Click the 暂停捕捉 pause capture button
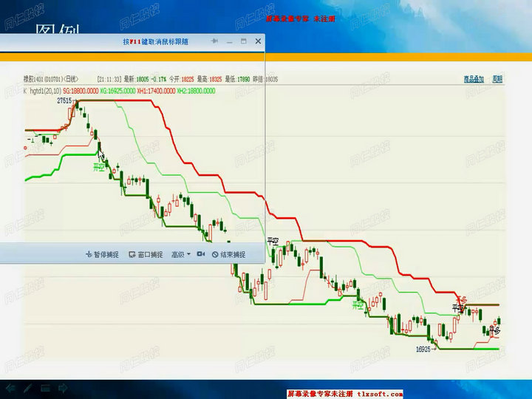Viewport: 532px width, 399px height. click(102, 254)
